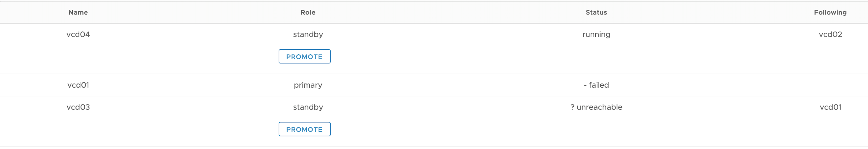
Task: Click the standby role text for vcd04
Action: pos(308,35)
